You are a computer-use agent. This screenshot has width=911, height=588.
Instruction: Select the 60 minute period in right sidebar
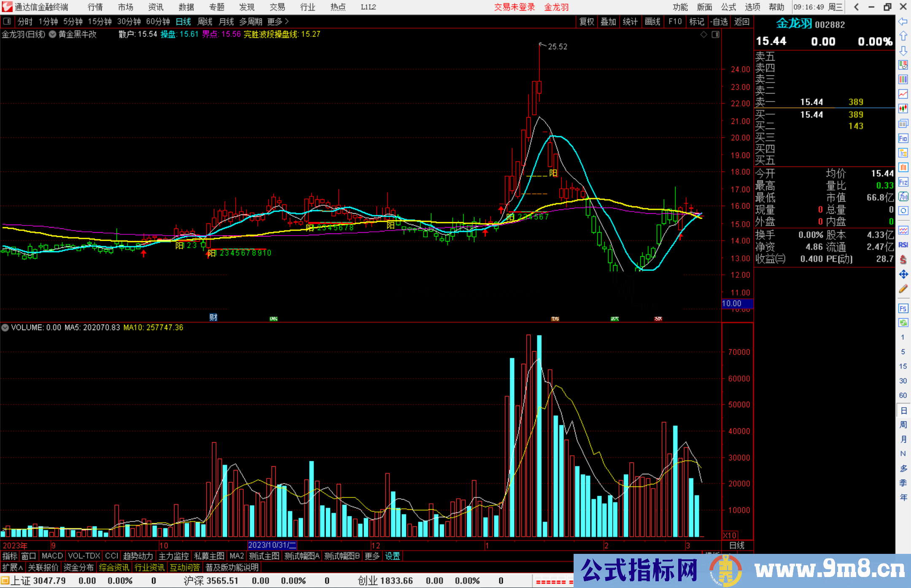point(903,395)
